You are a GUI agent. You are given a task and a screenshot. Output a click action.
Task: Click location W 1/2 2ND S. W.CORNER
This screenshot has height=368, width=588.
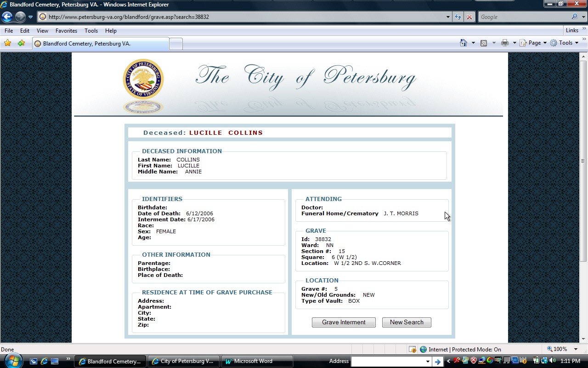pyautogui.click(x=367, y=263)
